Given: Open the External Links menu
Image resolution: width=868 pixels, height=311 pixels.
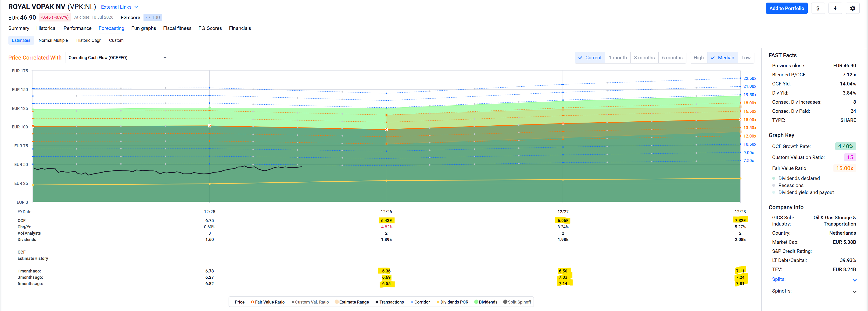Looking at the screenshot, I should point(119,7).
